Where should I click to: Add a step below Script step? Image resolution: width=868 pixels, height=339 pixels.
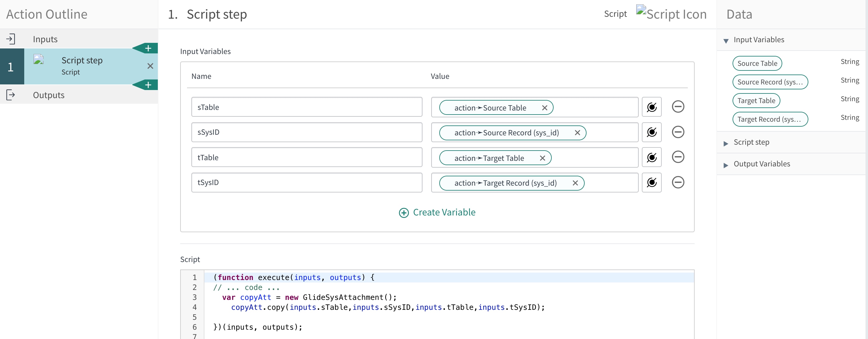(x=148, y=85)
